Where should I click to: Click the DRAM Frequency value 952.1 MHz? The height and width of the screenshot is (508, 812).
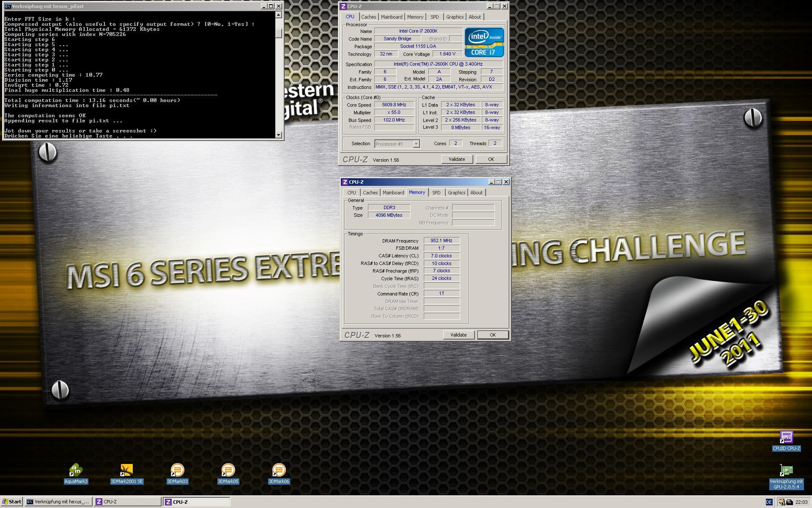442,240
